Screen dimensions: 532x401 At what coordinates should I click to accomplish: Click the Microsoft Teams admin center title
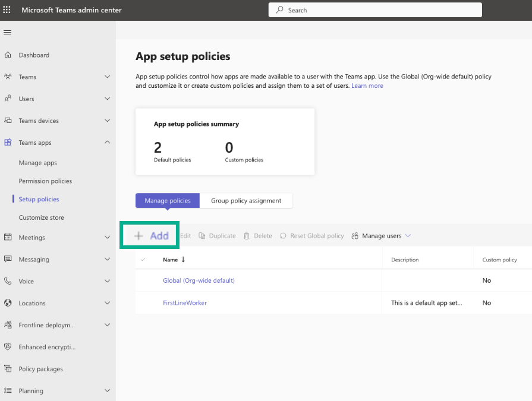point(71,10)
